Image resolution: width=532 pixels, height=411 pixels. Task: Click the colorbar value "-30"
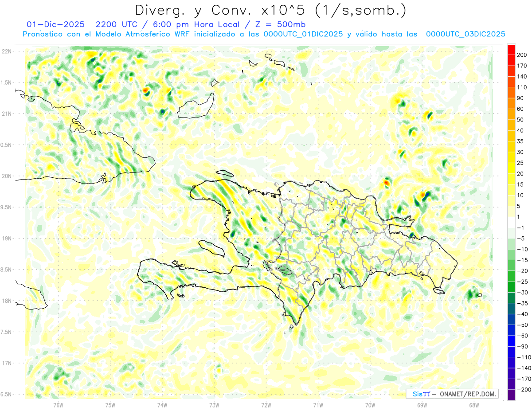pos(524,293)
